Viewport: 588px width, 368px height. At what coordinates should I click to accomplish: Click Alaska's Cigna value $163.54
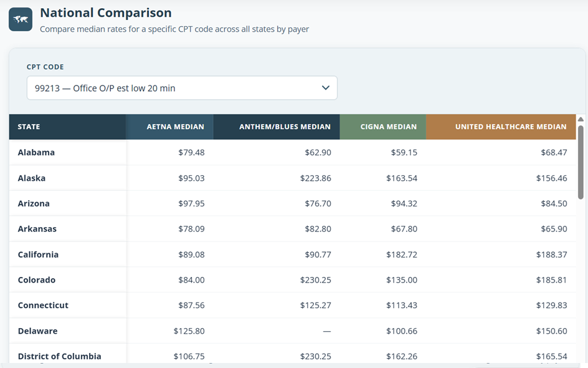click(x=402, y=178)
